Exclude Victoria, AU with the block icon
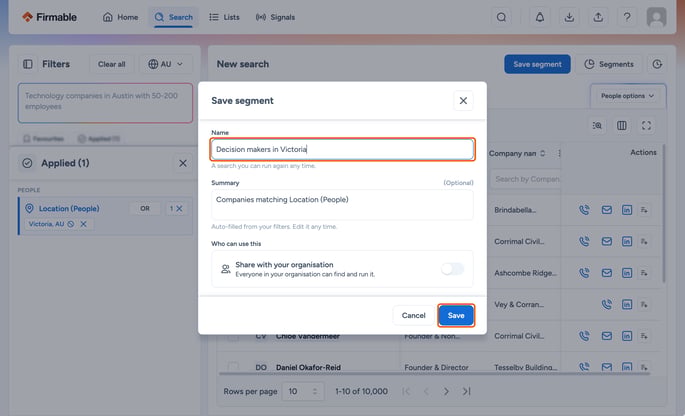Screen dimensions: 685x416 coord(71,224)
